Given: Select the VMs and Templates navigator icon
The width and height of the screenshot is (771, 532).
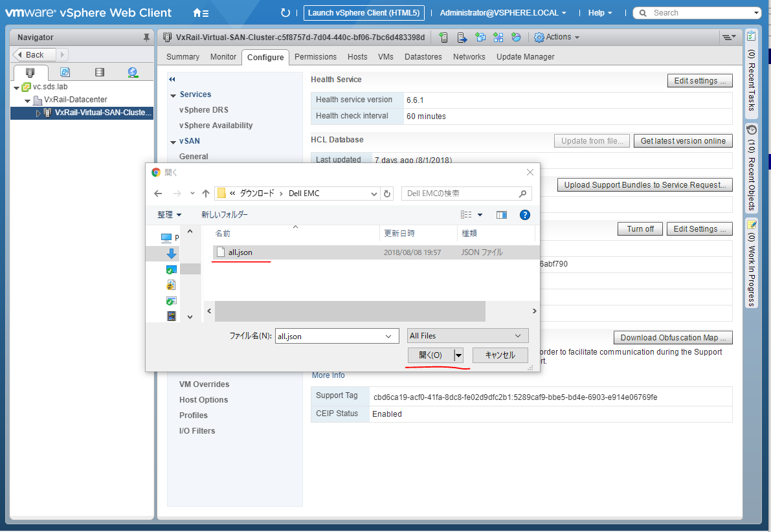Looking at the screenshot, I should coord(65,72).
